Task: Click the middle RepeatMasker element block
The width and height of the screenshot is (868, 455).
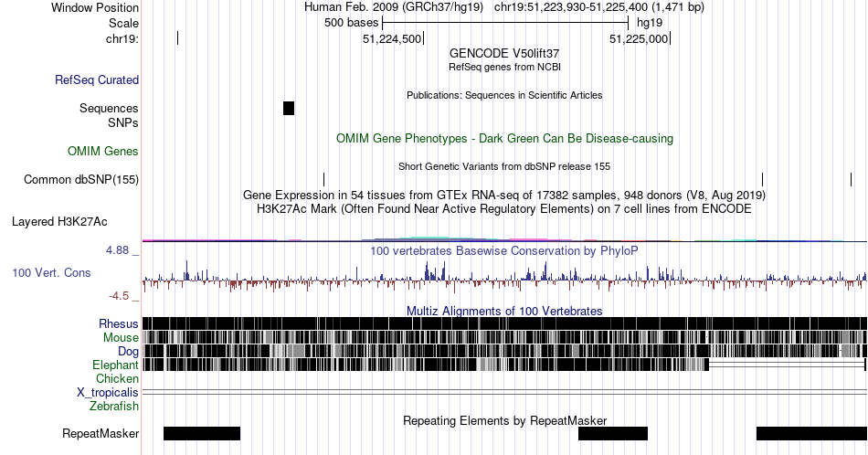Action: pos(613,433)
